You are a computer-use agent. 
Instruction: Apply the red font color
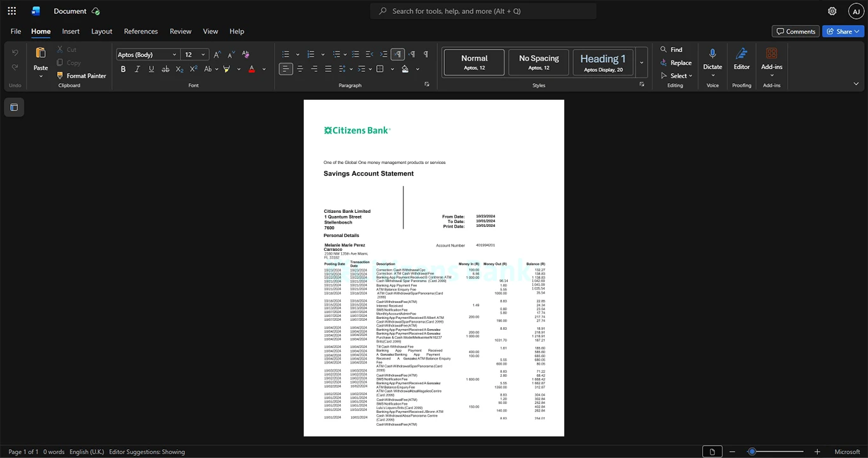coord(252,69)
